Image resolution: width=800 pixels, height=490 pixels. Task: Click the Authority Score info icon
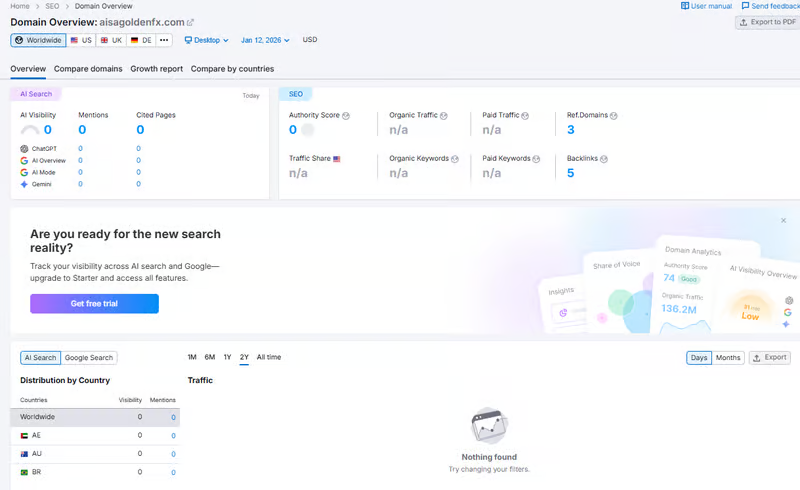[x=346, y=116]
